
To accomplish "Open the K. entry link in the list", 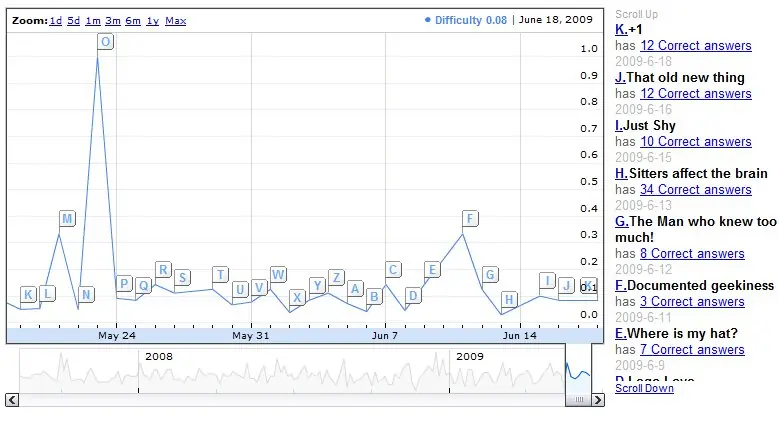I will tap(621, 30).
